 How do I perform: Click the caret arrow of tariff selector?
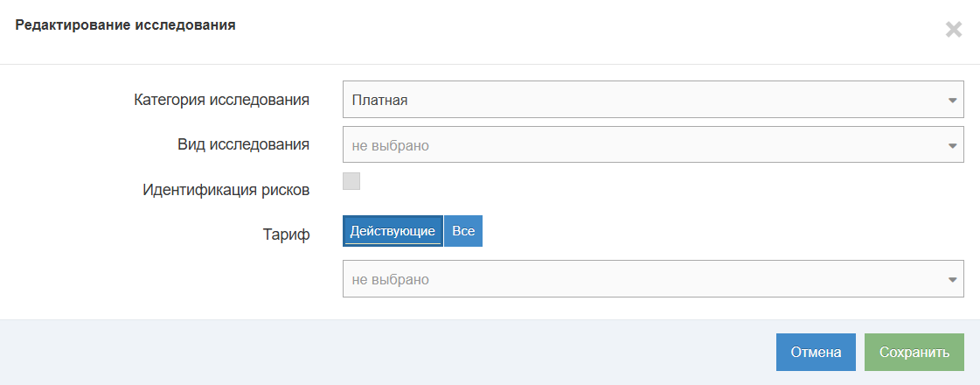[x=952, y=280]
